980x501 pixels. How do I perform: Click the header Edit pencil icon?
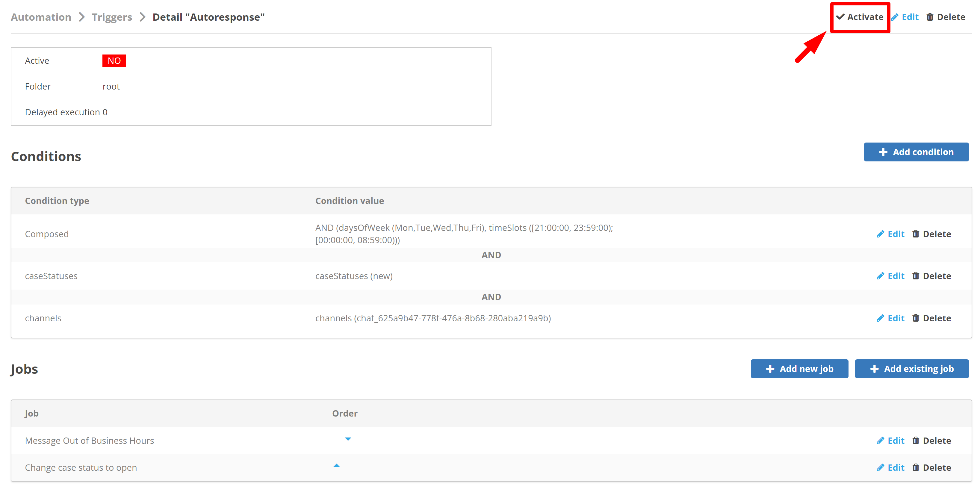point(895,17)
